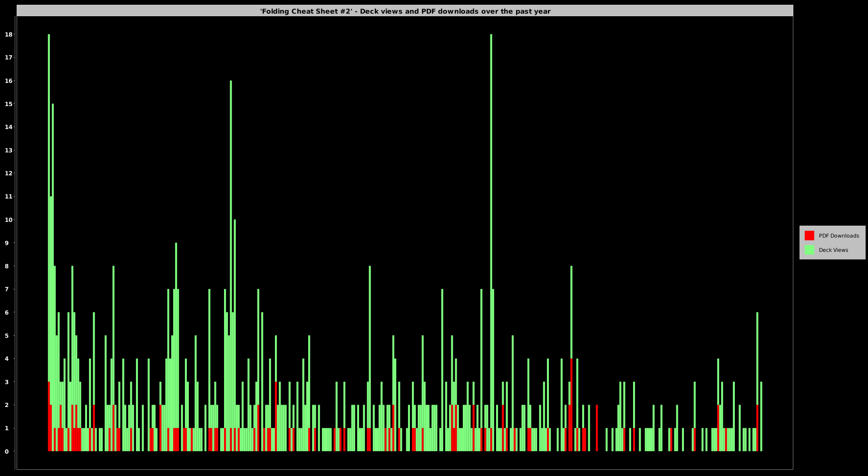Click the y-axis label 8

coord(7,266)
